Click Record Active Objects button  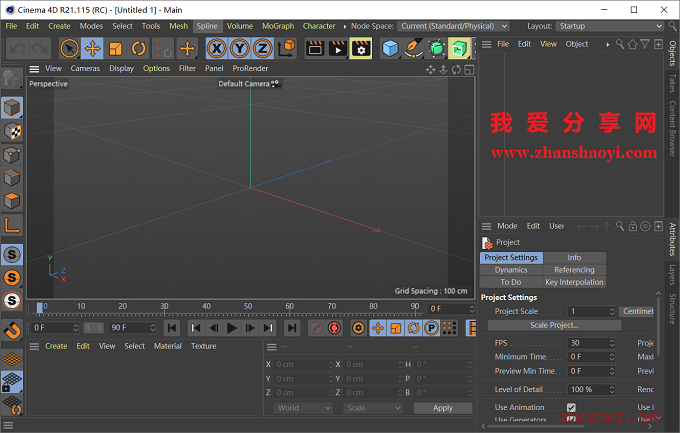click(x=316, y=328)
